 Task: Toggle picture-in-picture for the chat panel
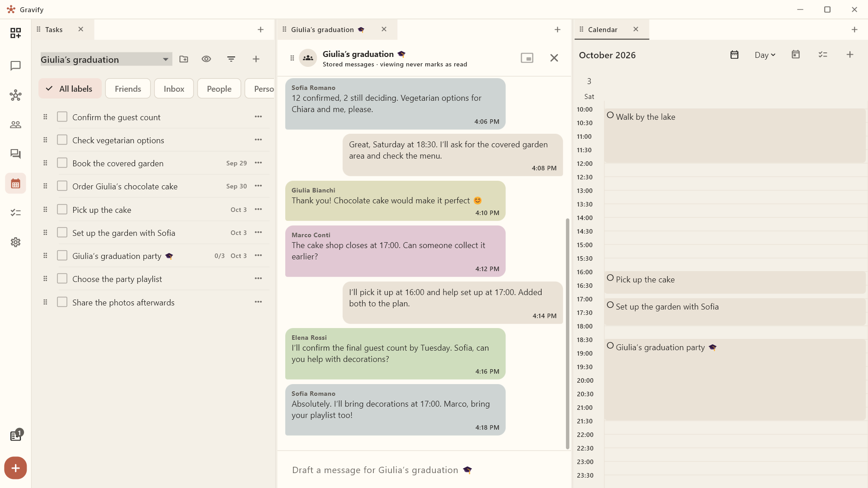click(x=527, y=58)
